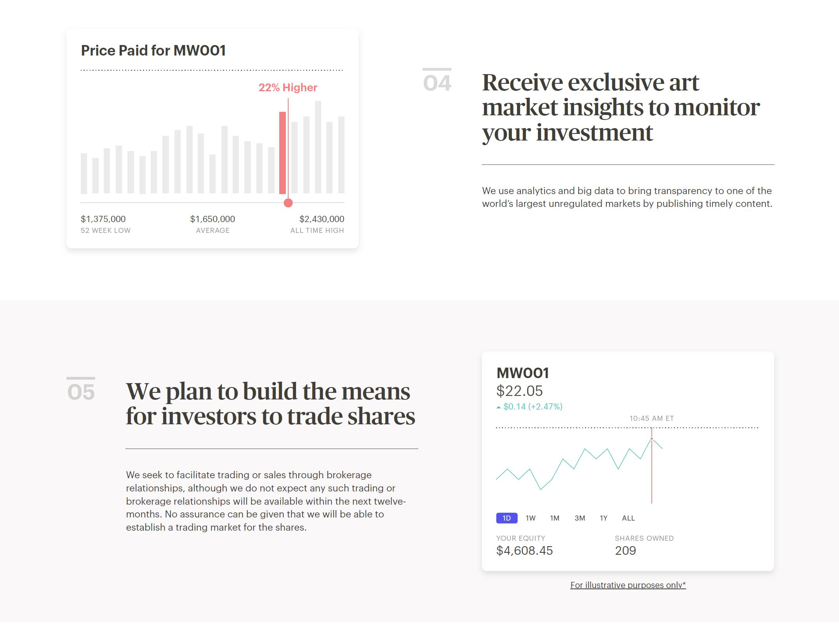
Task: Click the $4,608.45 Your Equity amount
Action: [x=524, y=550]
